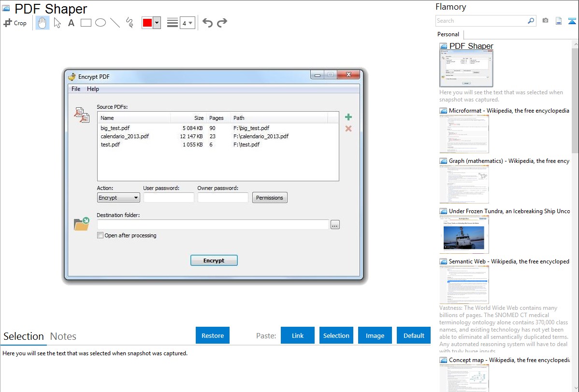Open the Help menu
This screenshot has height=392, width=579.
click(x=93, y=88)
